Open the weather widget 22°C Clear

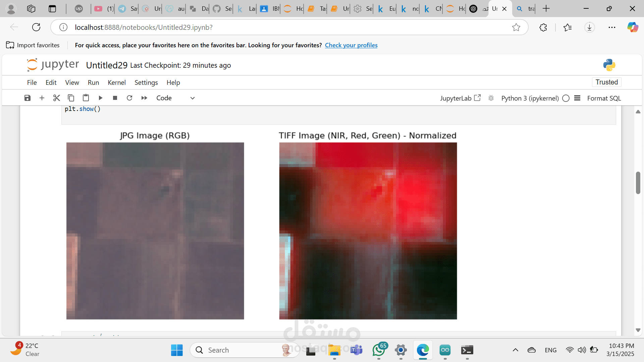(25, 350)
